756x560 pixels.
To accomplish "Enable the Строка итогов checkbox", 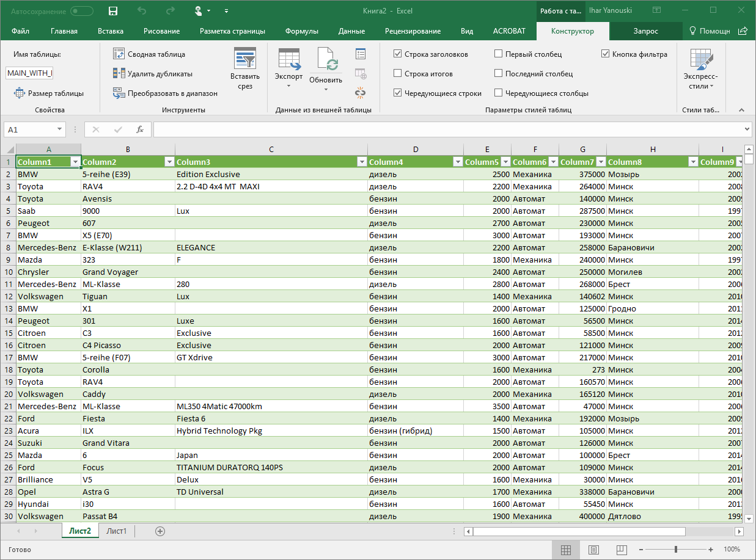I will point(398,73).
